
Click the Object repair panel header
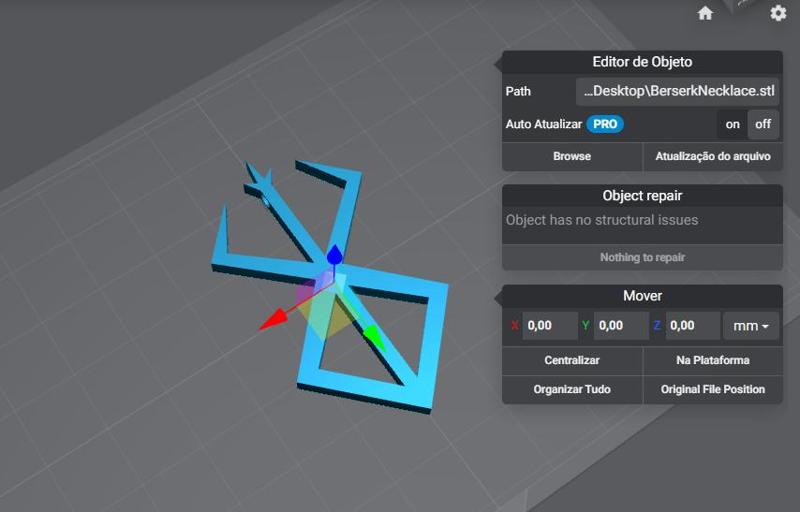642,196
